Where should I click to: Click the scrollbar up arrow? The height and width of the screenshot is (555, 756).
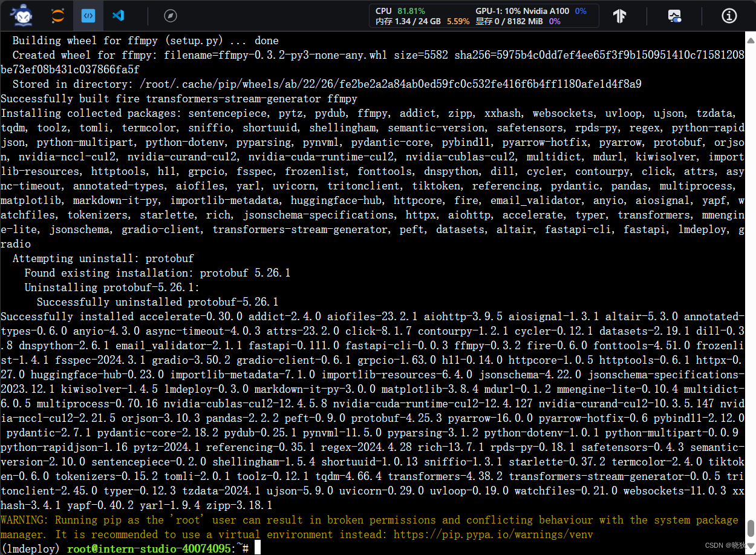click(x=750, y=39)
